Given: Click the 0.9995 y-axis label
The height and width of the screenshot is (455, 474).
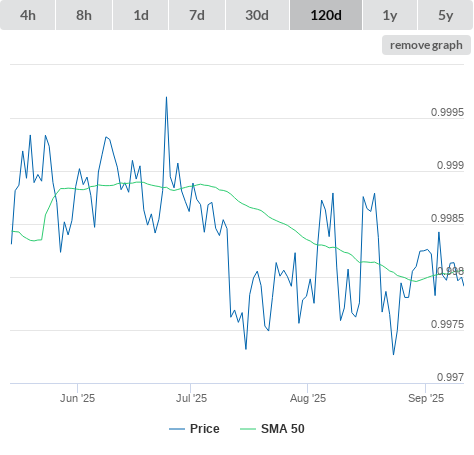Looking at the screenshot, I should tap(447, 112).
